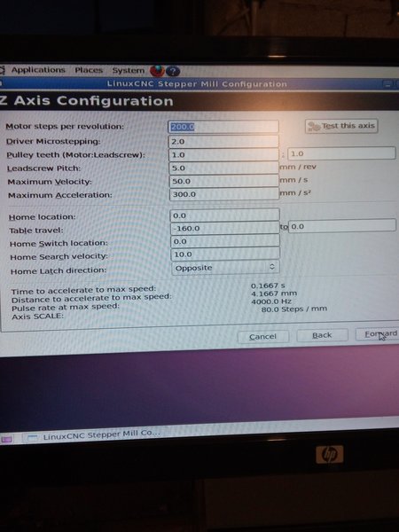Click the Table travel label
Viewport: 399px width, 532px height.
[36, 231]
